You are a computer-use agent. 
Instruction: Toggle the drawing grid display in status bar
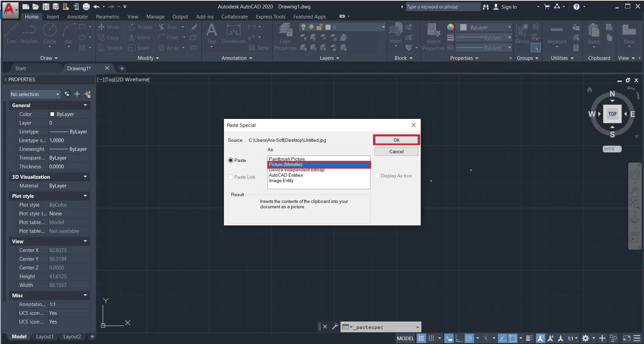pyautogui.click(x=421, y=338)
